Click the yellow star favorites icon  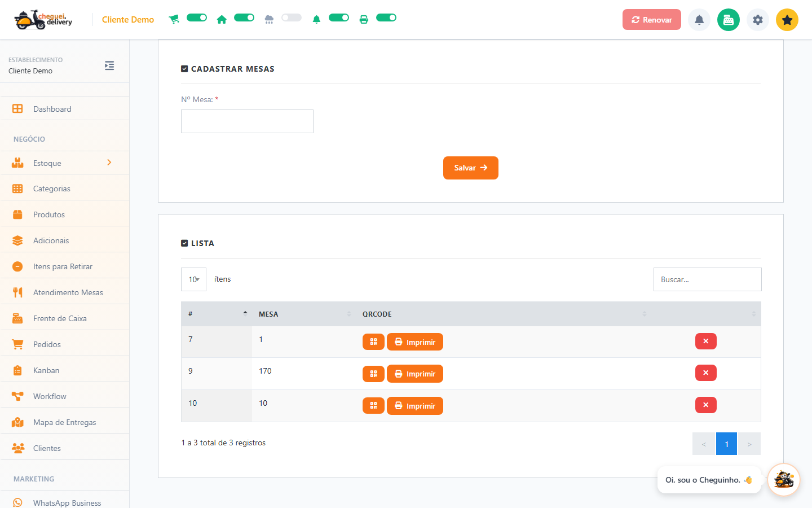pos(787,20)
